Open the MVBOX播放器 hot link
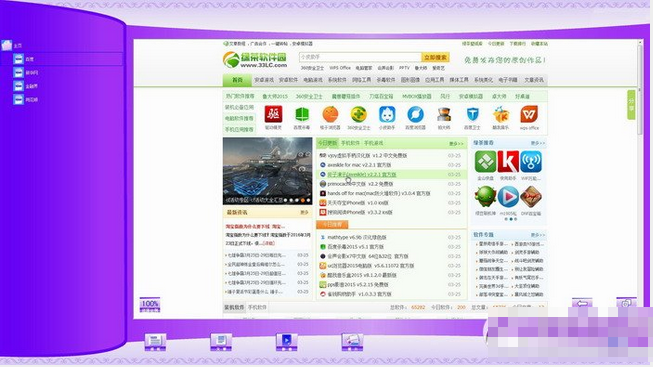 coord(417,96)
